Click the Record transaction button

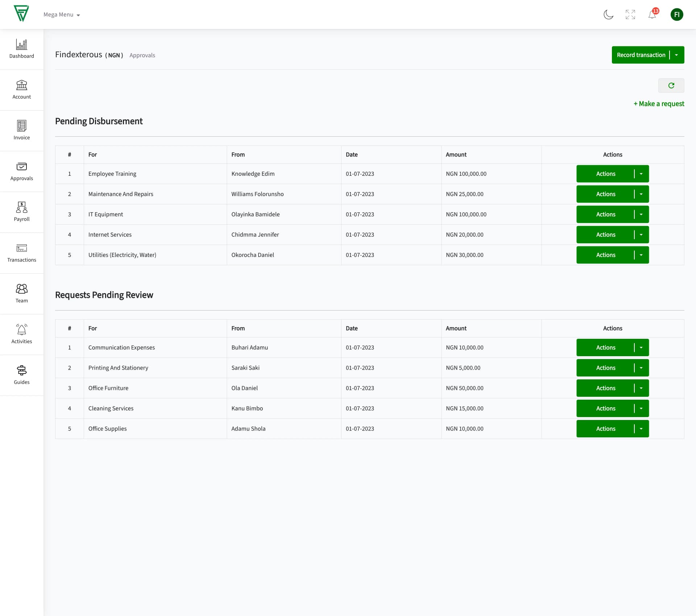point(641,55)
